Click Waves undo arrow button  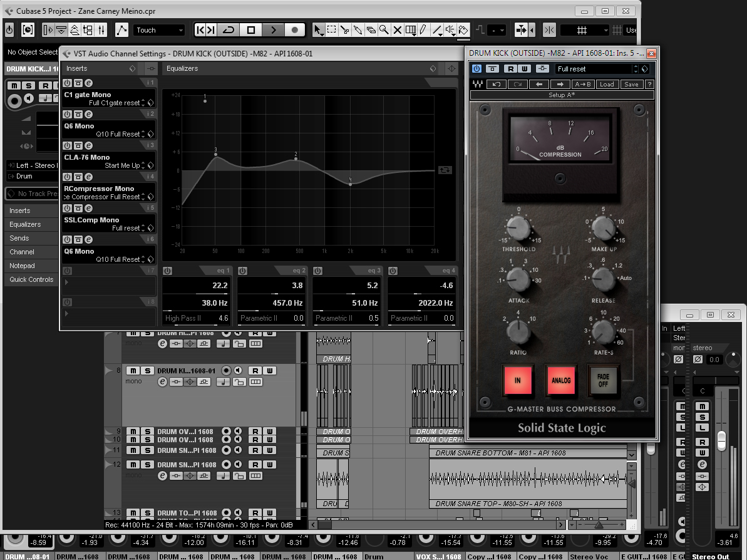point(497,85)
